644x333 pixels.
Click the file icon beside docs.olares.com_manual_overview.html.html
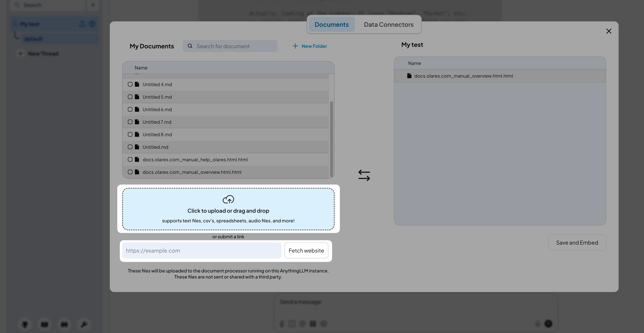point(409,76)
